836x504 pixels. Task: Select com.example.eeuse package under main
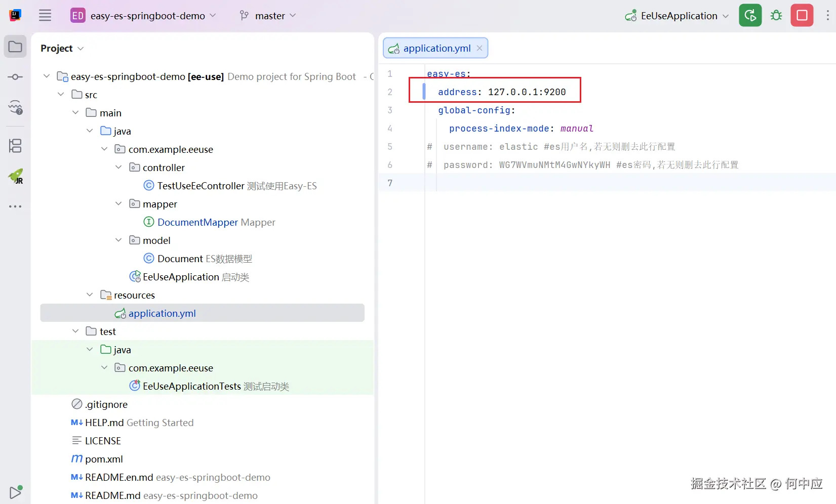coord(171,149)
